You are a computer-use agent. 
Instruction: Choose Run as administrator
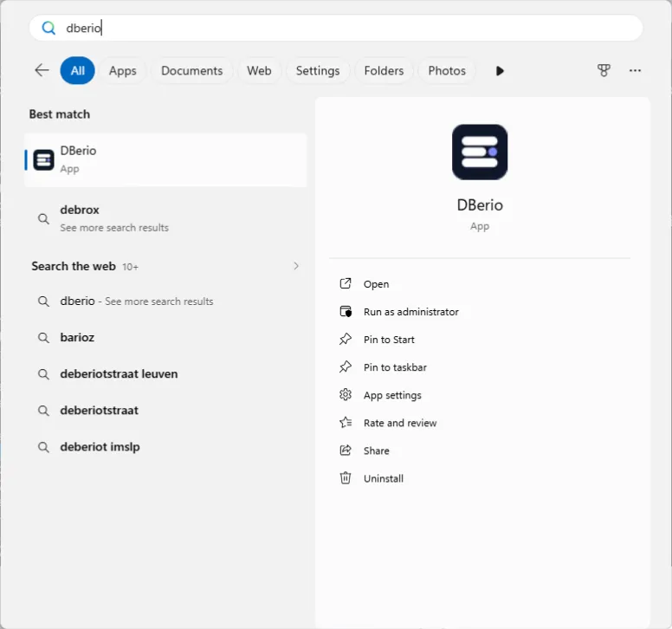(x=411, y=312)
